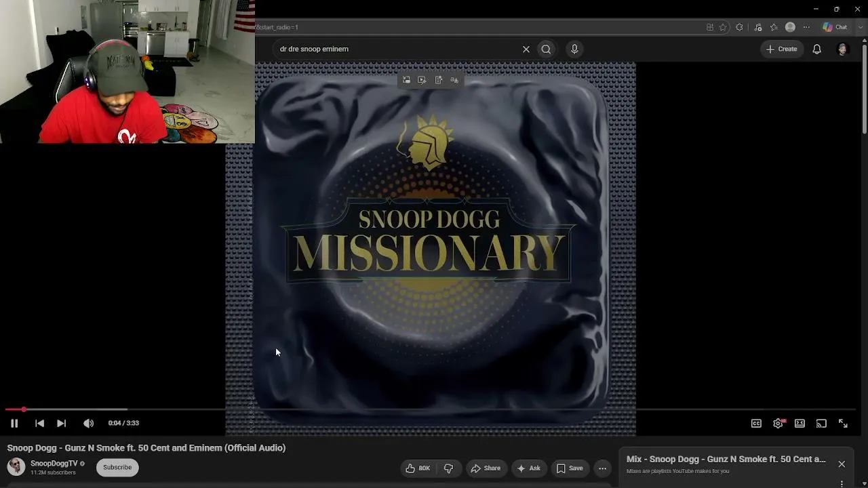This screenshot has width=868, height=488.
Task: Open the Copilot Chat sidebar
Action: pos(835,27)
